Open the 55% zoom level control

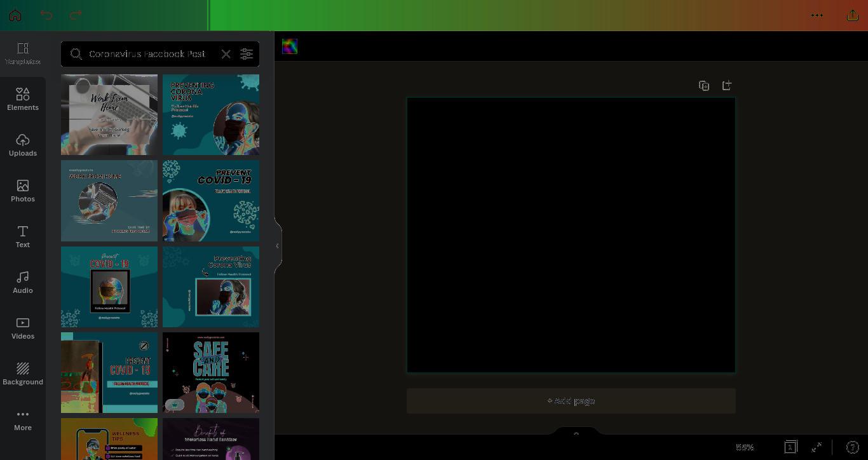pyautogui.click(x=745, y=447)
